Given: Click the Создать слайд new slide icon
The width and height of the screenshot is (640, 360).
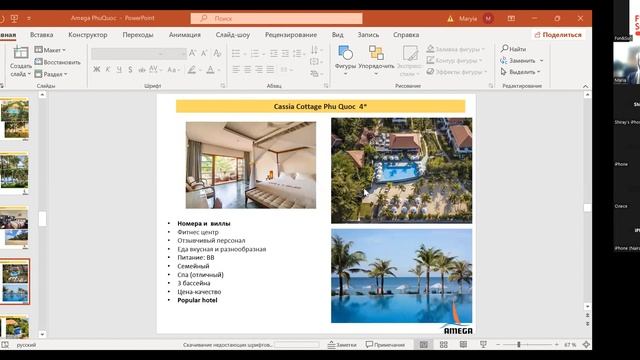Looking at the screenshot, I should pos(20,53).
